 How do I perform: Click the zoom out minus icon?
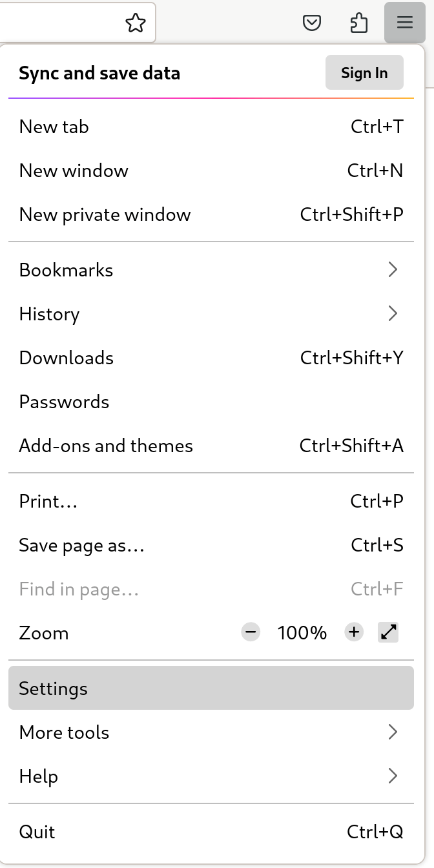tap(251, 632)
